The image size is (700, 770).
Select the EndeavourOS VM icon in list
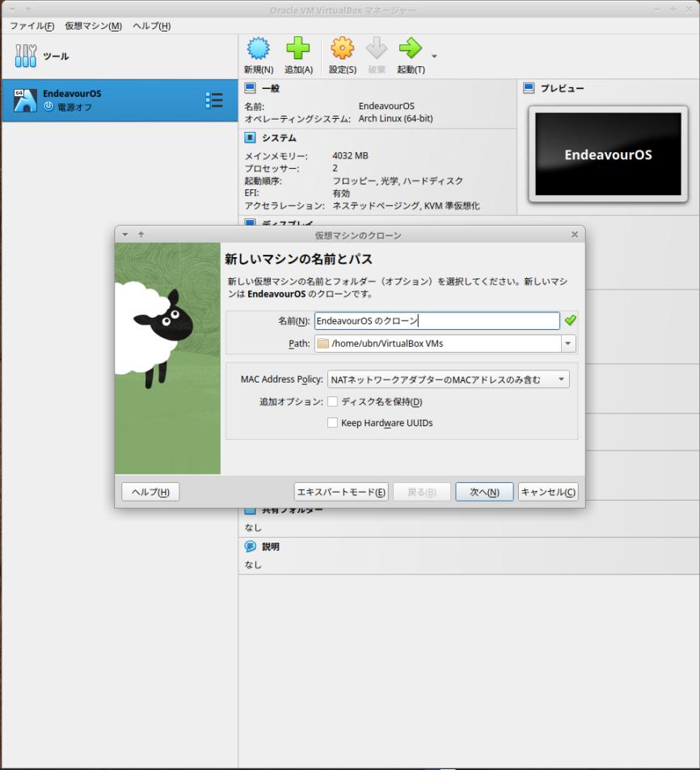point(25,100)
